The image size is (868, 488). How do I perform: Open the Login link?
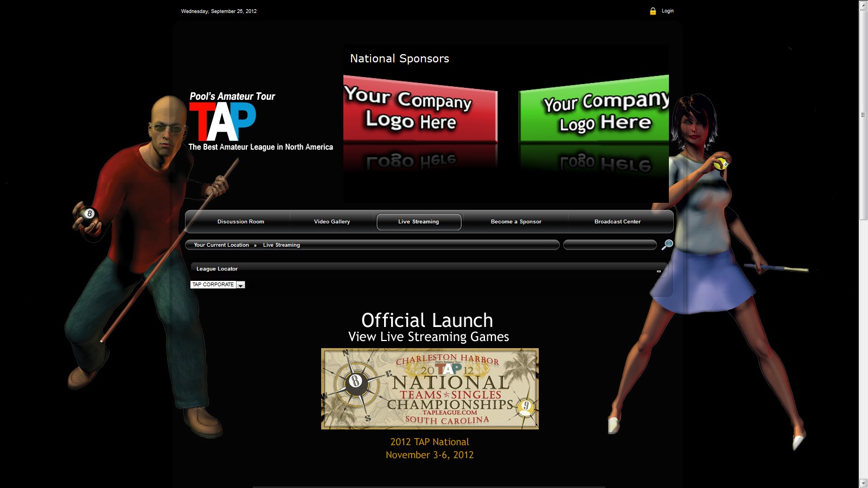point(667,11)
